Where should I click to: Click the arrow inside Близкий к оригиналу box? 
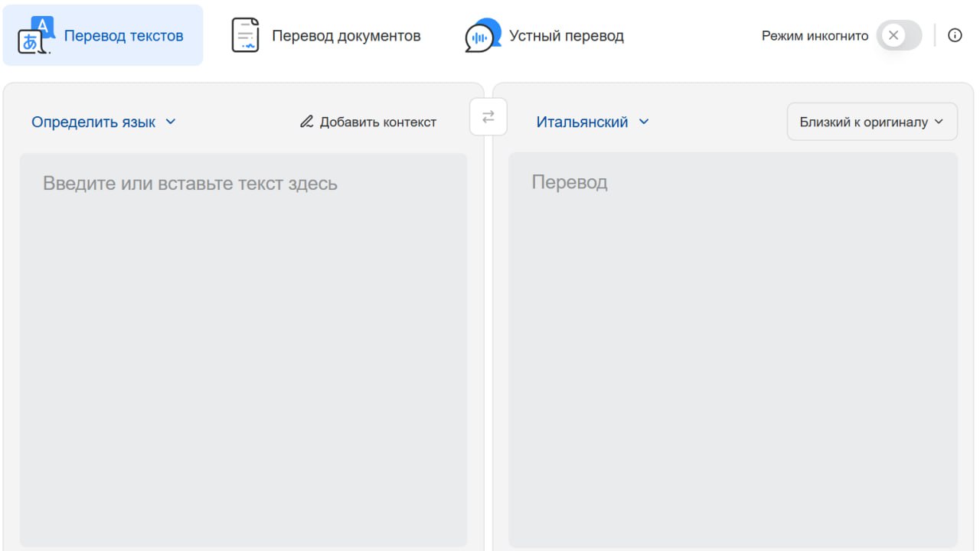939,122
